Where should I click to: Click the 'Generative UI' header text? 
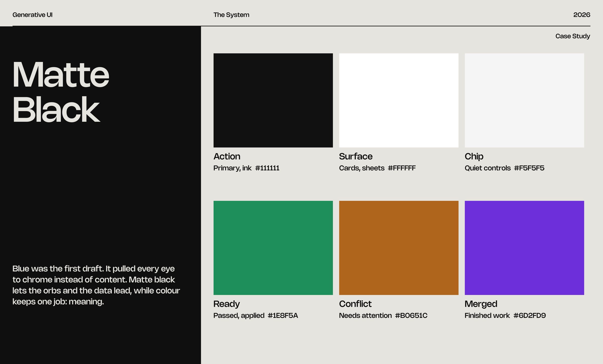tap(32, 15)
